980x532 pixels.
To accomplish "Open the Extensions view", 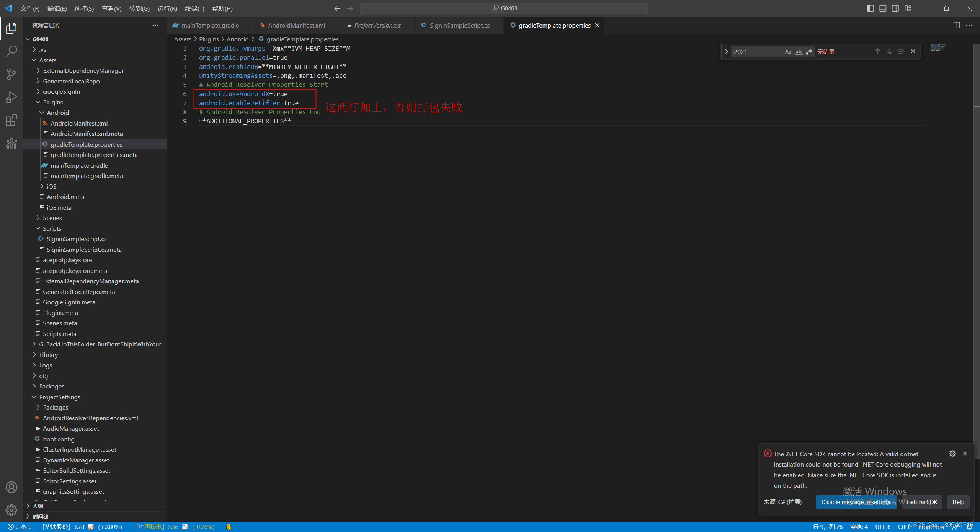I will pyautogui.click(x=11, y=121).
